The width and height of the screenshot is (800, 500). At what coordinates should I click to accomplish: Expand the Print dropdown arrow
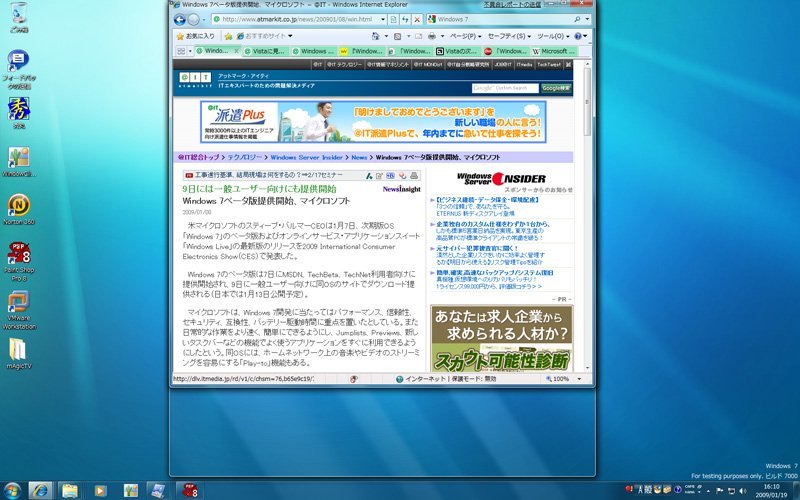pyautogui.click(x=442, y=36)
